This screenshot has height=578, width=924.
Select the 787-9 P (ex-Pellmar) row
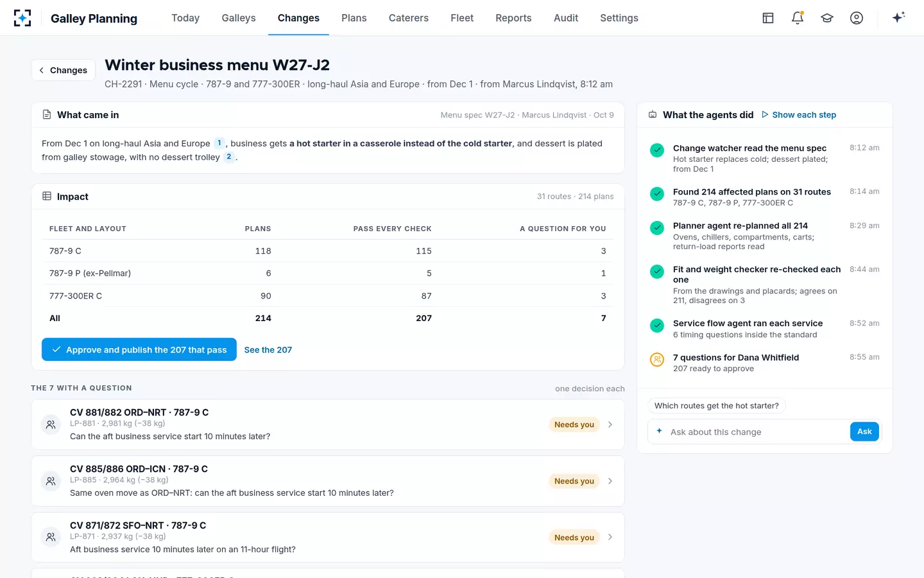coord(328,273)
